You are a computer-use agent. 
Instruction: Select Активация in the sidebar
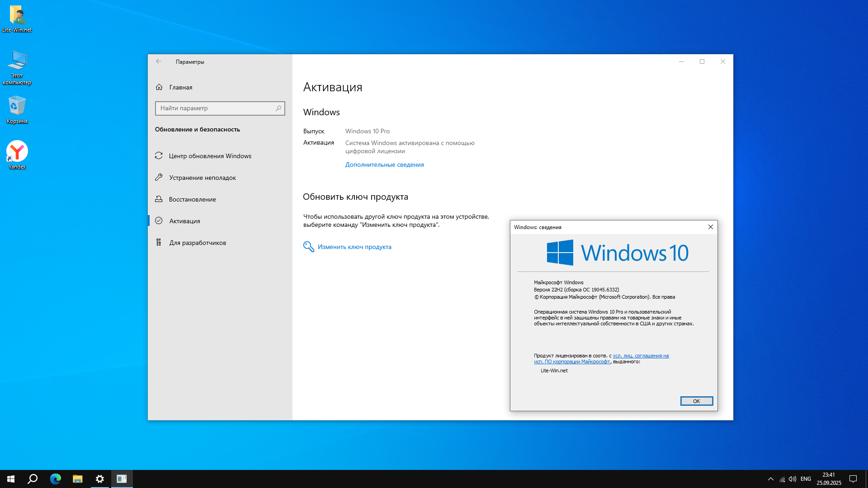coord(184,221)
